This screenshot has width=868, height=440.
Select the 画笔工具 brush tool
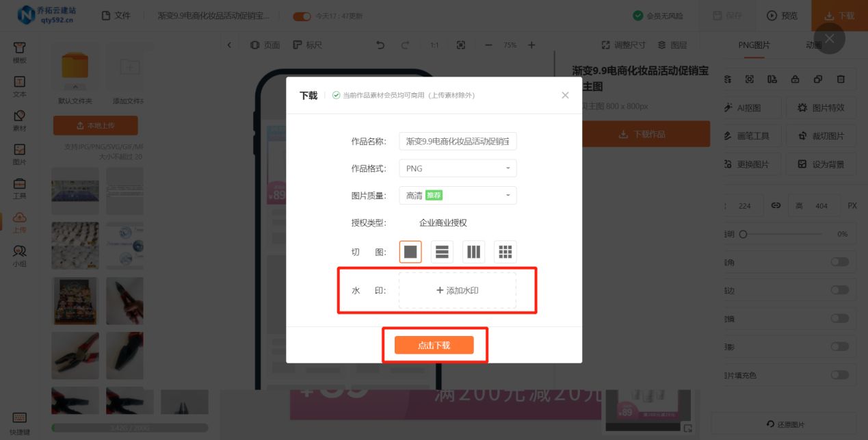click(x=746, y=135)
